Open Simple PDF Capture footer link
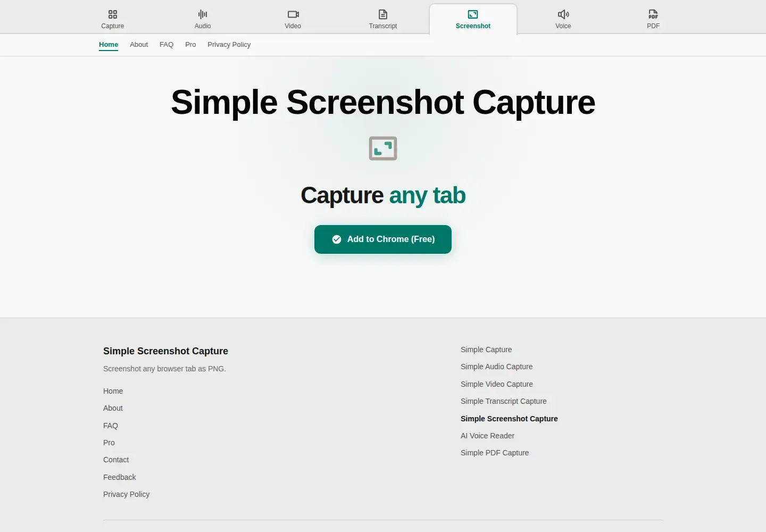The width and height of the screenshot is (766, 532). pyautogui.click(x=495, y=453)
